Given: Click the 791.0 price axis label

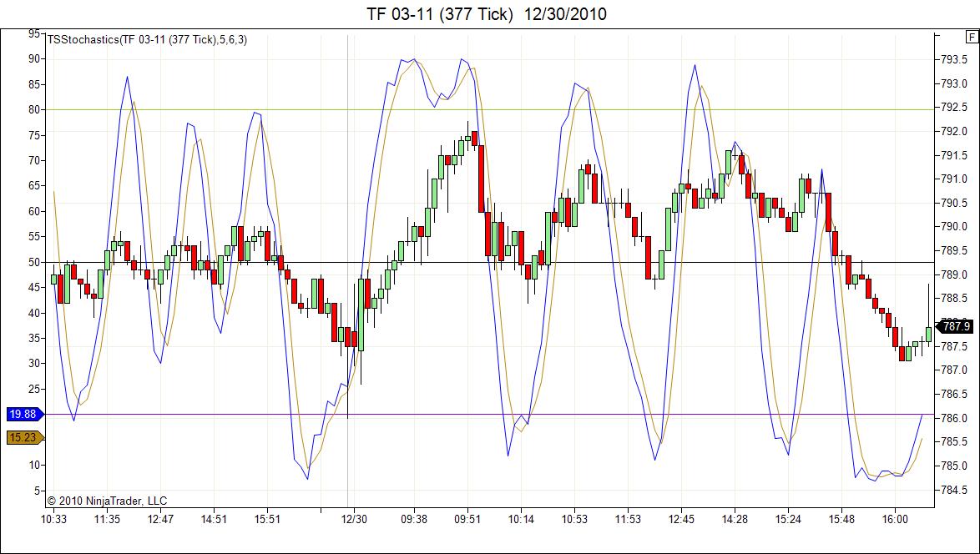Looking at the screenshot, I should (954, 179).
